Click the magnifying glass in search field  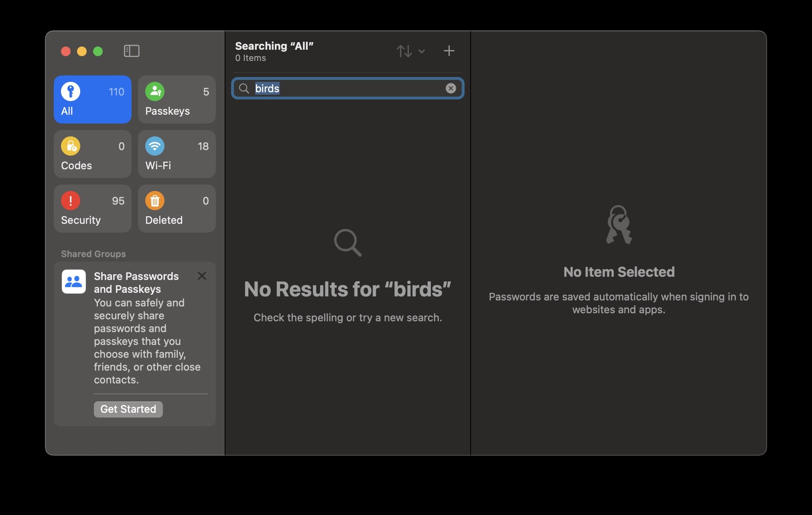[x=244, y=88]
